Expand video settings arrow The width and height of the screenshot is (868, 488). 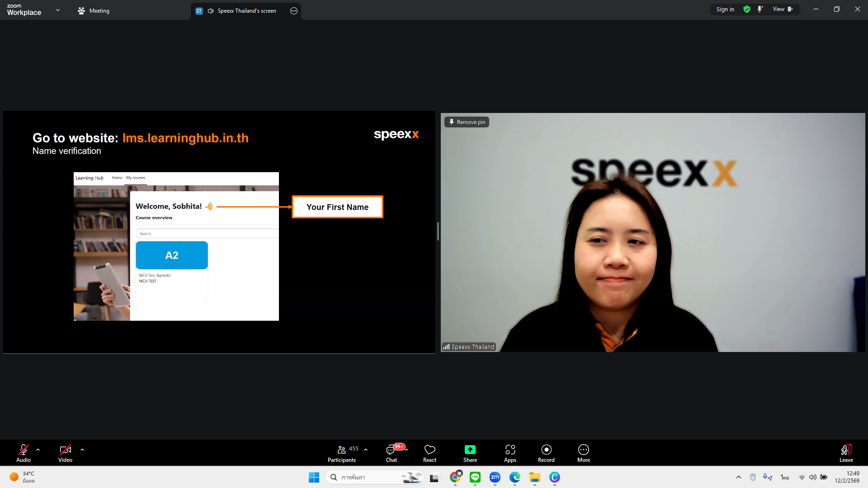(82, 450)
